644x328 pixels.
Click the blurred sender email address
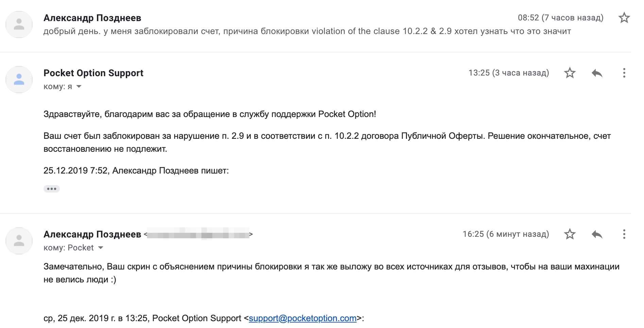[198, 234]
